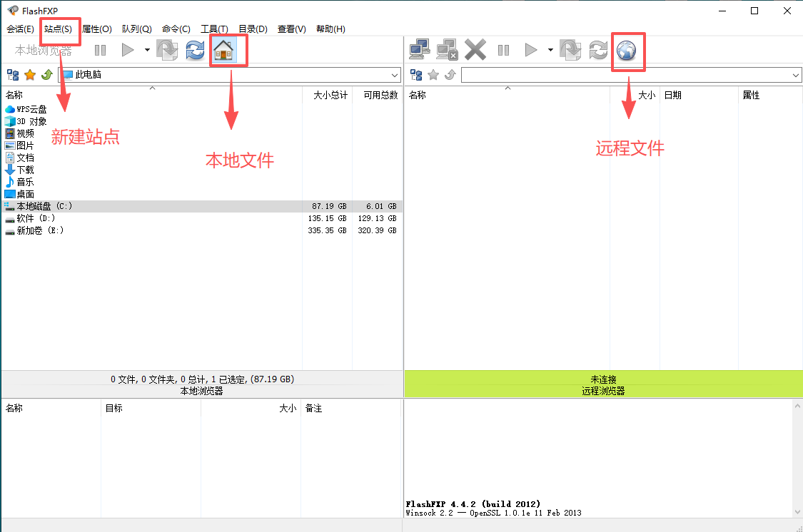
Task: Open dropdown arrow next to remote play button
Action: tap(550, 50)
